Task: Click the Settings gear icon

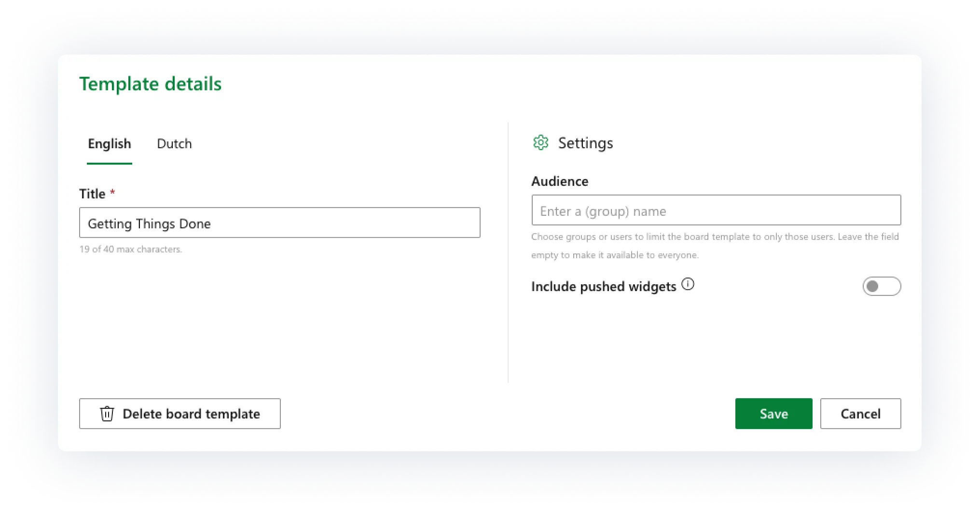Action: pyautogui.click(x=540, y=143)
